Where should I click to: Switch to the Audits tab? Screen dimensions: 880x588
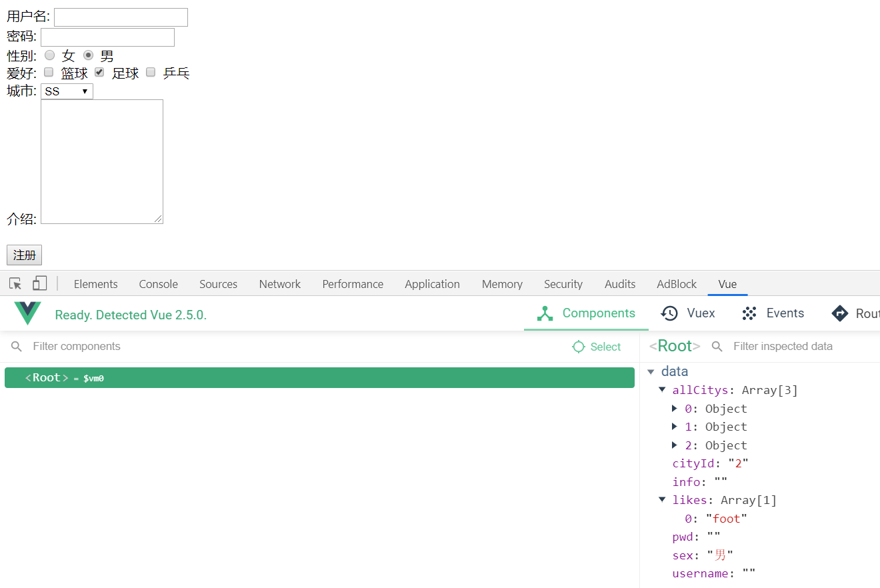click(620, 284)
